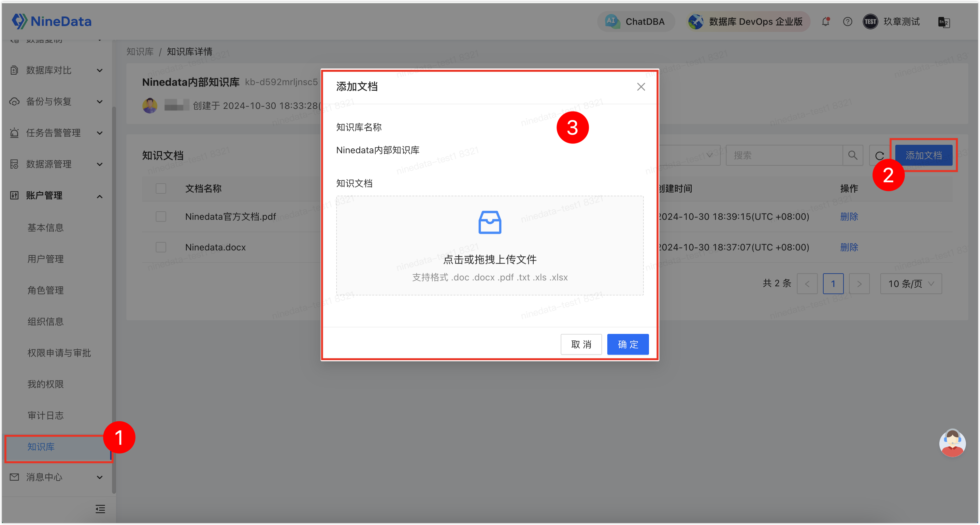Viewport: 980px width, 525px height.
Task: Collapse the sidebar with the fold icon
Action: pyautogui.click(x=100, y=509)
